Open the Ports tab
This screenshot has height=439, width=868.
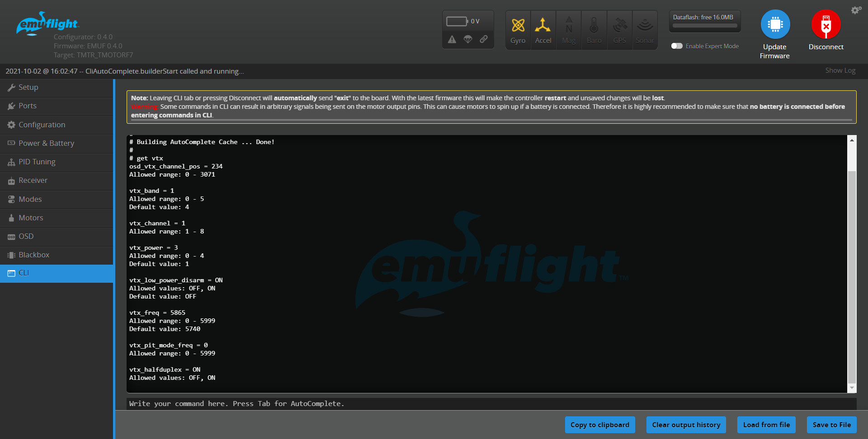tap(57, 106)
